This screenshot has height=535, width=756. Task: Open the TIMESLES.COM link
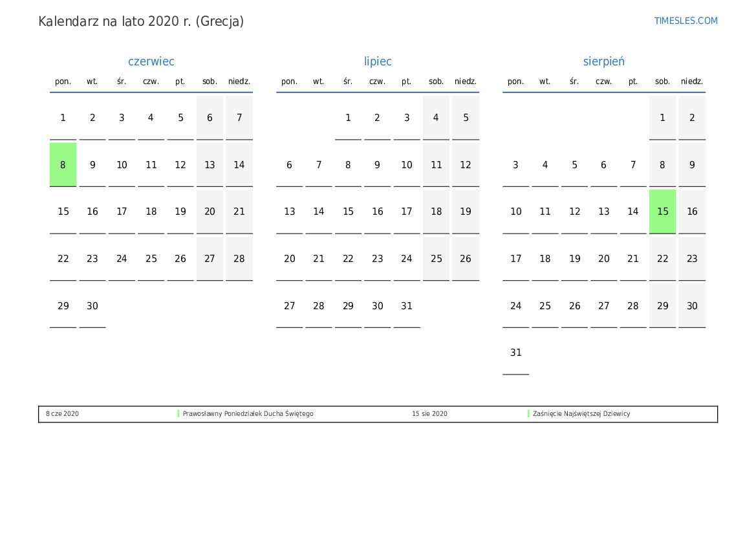[x=686, y=21]
